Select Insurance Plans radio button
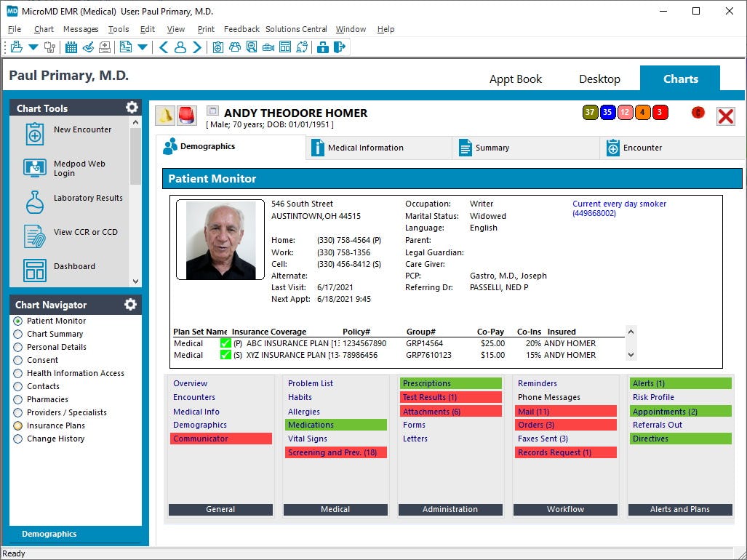 tap(18, 425)
